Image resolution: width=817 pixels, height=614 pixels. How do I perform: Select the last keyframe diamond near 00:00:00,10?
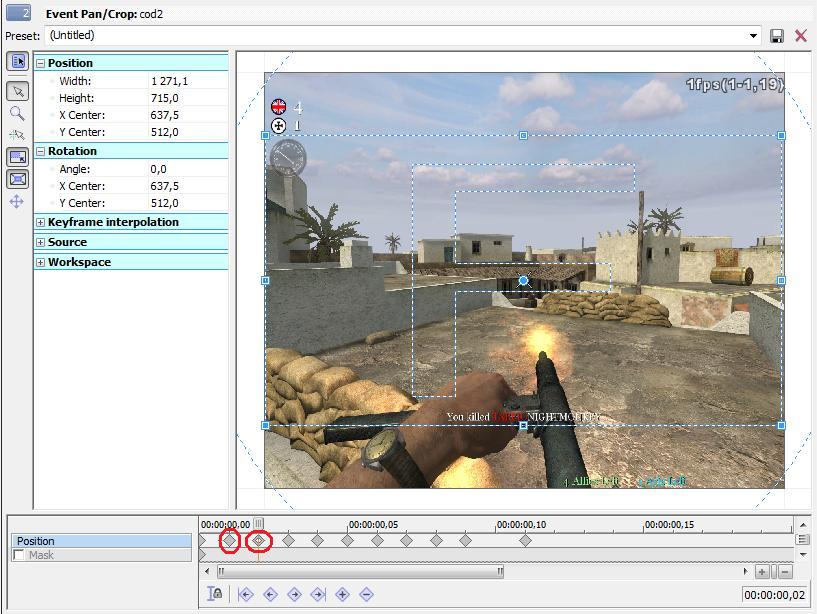tap(525, 541)
